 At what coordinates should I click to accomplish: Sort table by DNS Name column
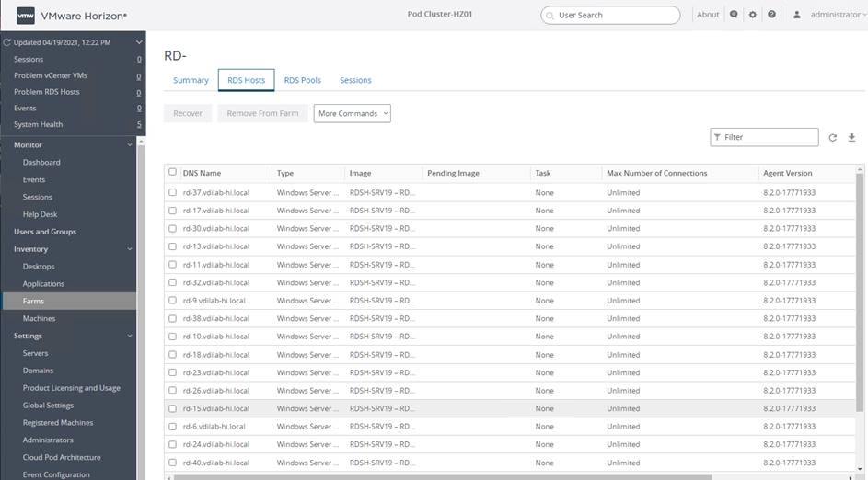202,173
